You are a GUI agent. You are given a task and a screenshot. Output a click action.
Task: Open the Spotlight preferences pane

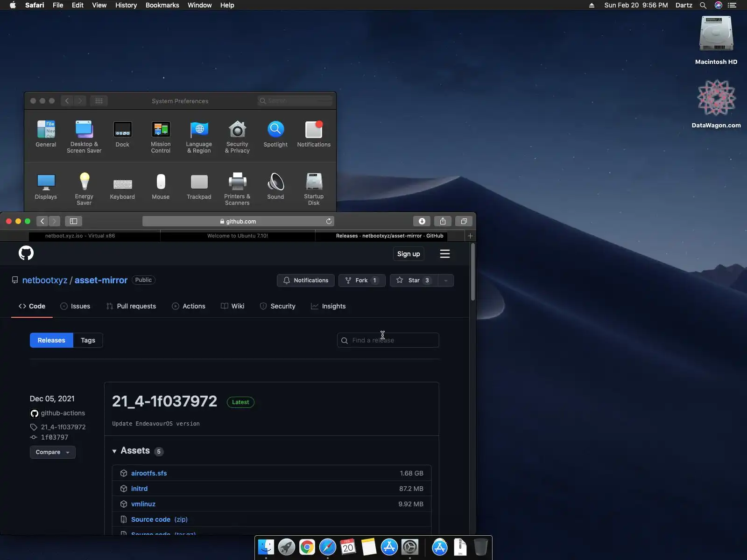coord(275,134)
